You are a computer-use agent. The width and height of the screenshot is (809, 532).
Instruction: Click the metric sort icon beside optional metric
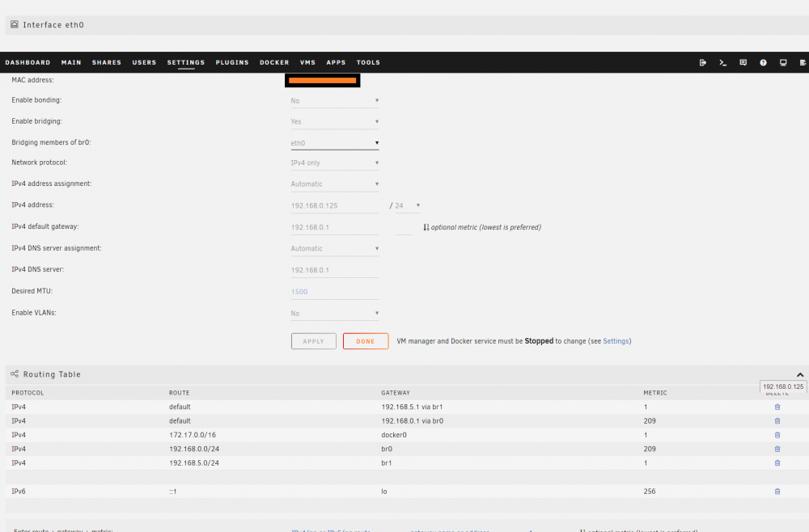(x=426, y=227)
